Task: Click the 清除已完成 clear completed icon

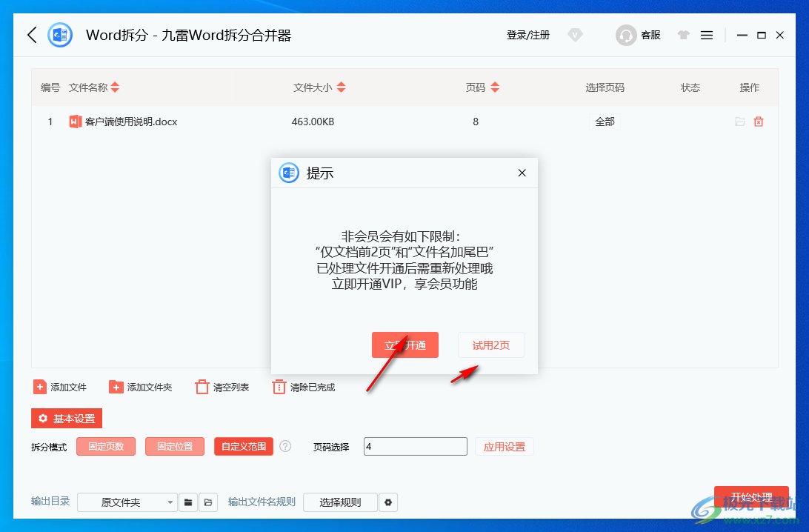Action: pos(279,386)
